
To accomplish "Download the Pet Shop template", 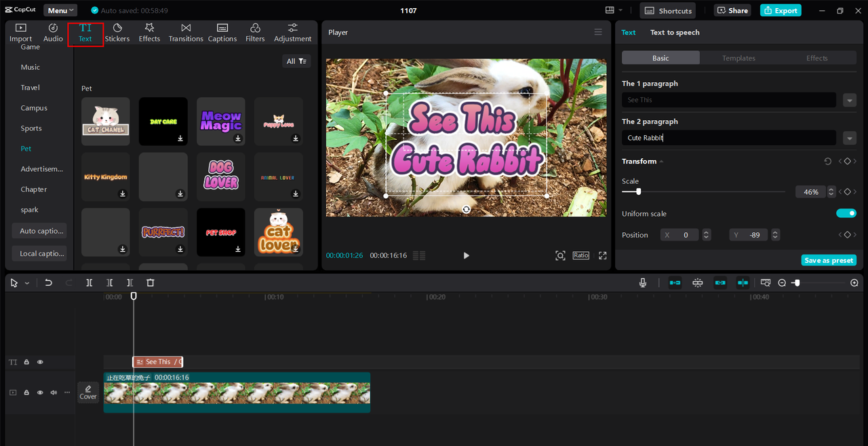I will (x=238, y=249).
